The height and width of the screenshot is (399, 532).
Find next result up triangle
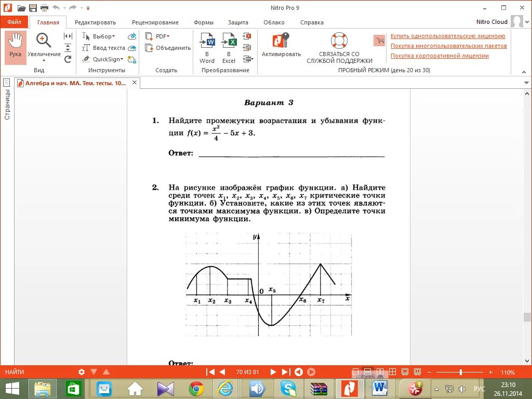[x=106, y=372]
